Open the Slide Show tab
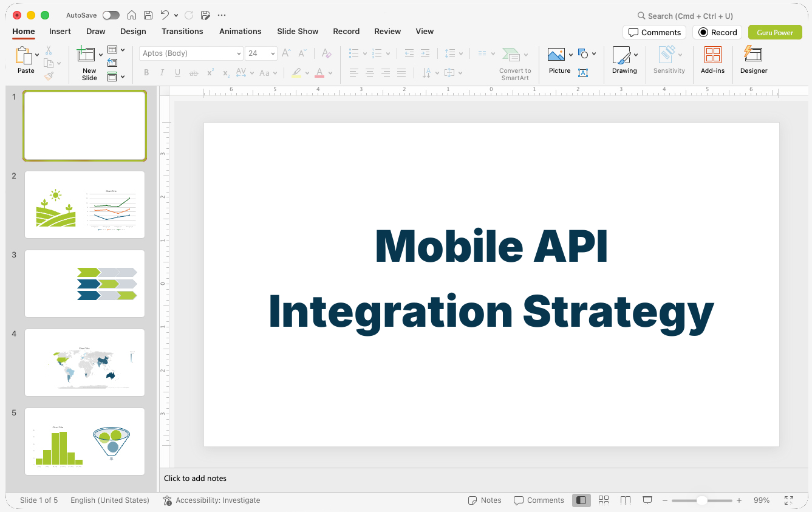The height and width of the screenshot is (512, 812). (x=298, y=32)
